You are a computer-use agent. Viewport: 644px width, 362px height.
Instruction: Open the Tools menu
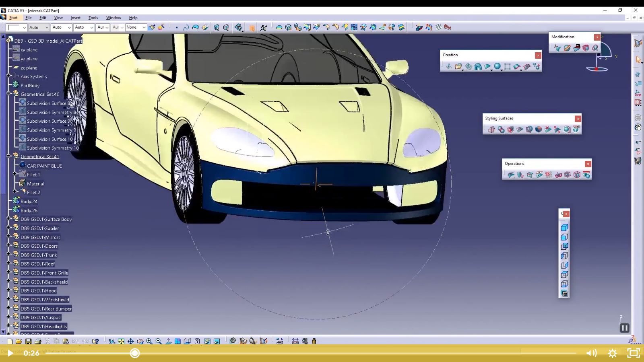click(93, 18)
